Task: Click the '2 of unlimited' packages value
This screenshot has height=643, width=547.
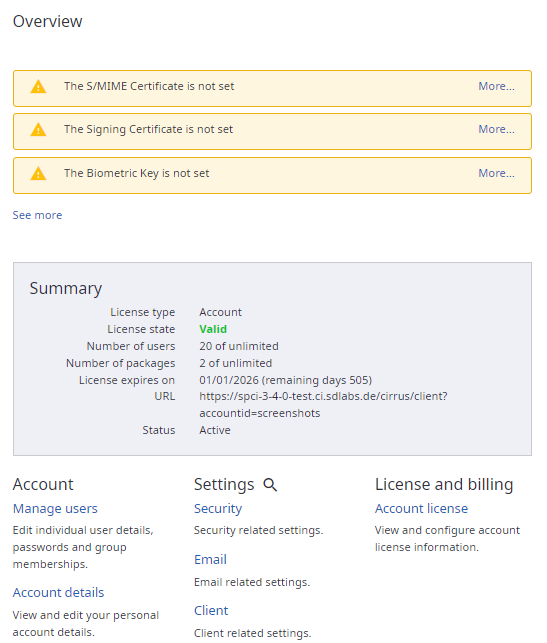Action: 235,363
